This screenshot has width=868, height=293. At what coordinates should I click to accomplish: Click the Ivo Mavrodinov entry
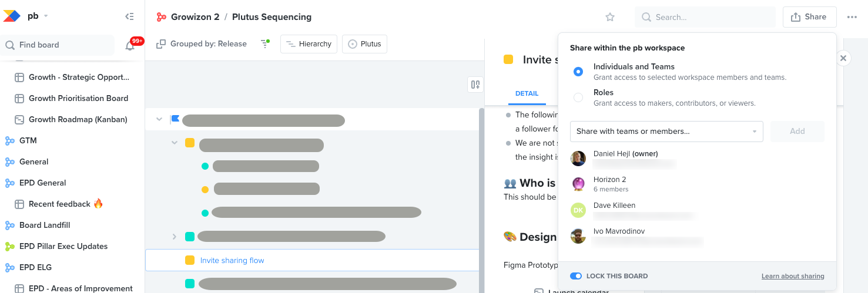coord(697,235)
